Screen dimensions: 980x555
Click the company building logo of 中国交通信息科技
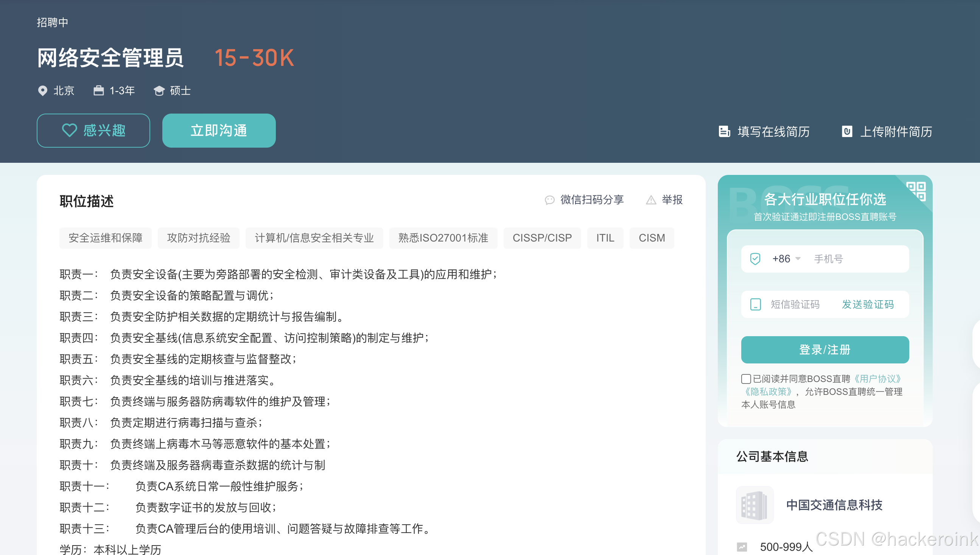[x=754, y=505]
